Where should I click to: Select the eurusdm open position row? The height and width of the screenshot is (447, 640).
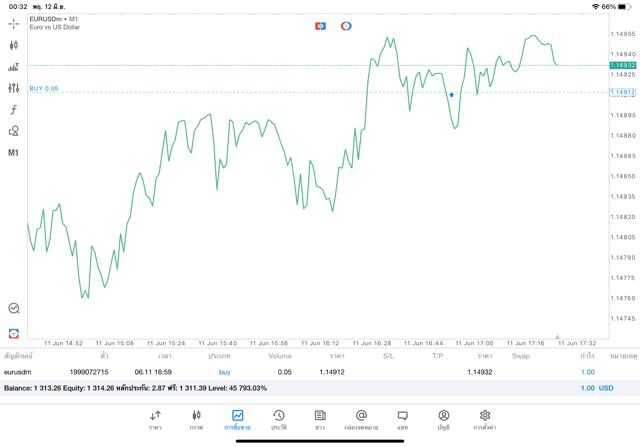[x=300, y=372]
